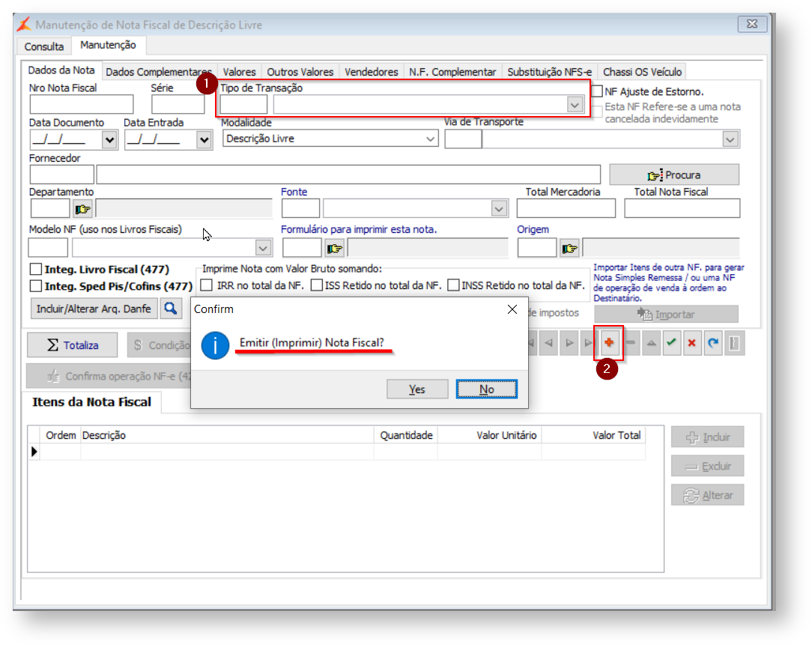The height and width of the screenshot is (647, 812).
Task: Click the Procura button
Action: (674, 175)
